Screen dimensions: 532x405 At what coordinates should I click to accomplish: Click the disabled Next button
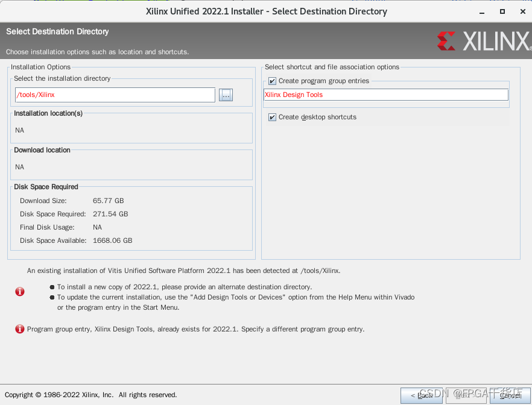point(466,395)
